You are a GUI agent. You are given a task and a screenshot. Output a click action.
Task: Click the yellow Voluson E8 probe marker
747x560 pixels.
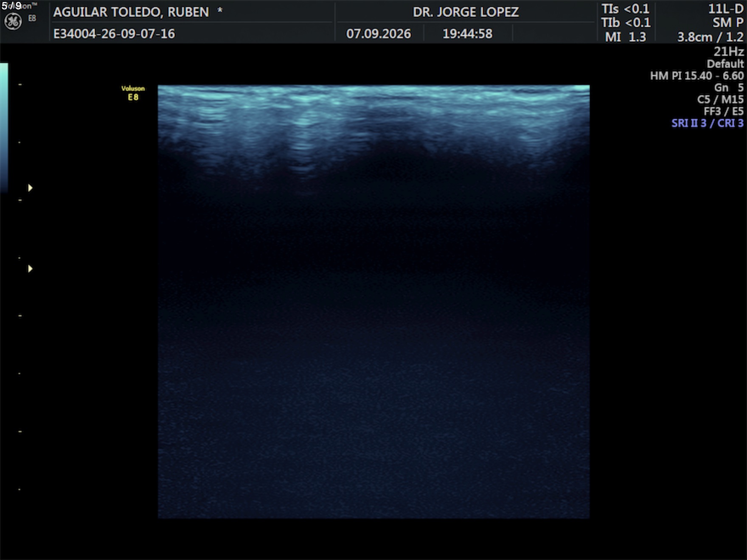click(x=133, y=93)
